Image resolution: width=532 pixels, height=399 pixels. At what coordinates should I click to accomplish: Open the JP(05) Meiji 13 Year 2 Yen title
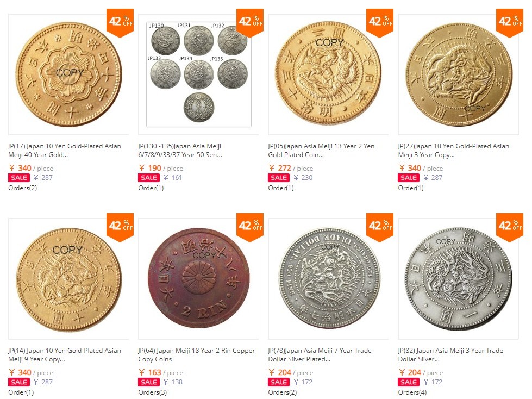click(321, 151)
